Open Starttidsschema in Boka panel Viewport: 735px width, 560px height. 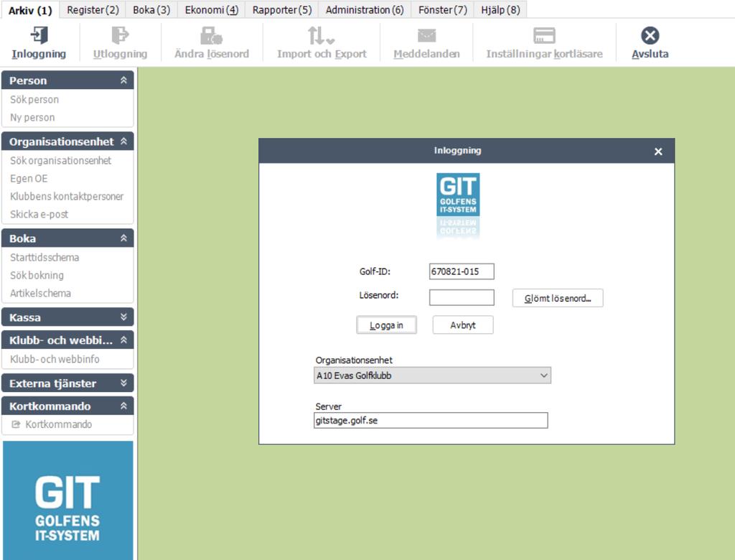click(45, 257)
